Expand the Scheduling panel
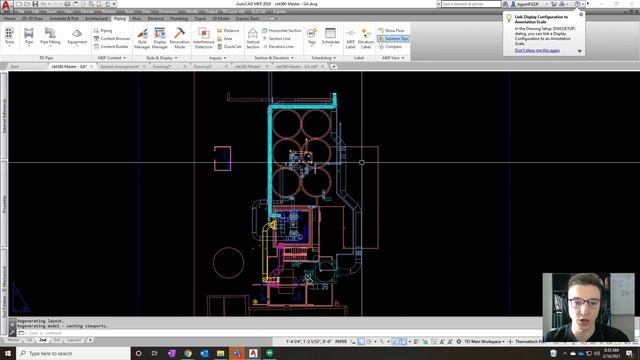 (x=324, y=58)
